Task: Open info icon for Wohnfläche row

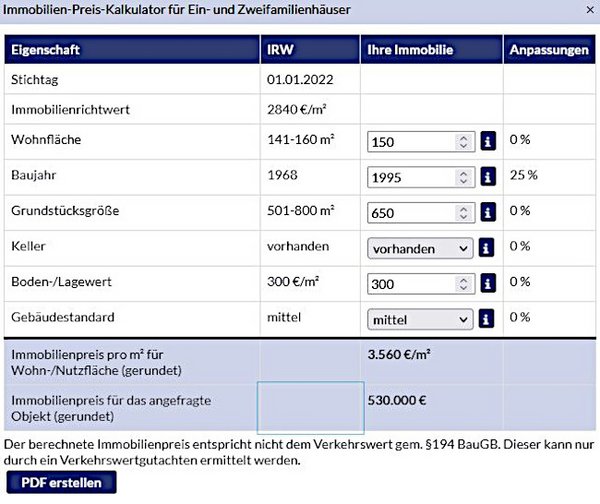Action: [488, 141]
